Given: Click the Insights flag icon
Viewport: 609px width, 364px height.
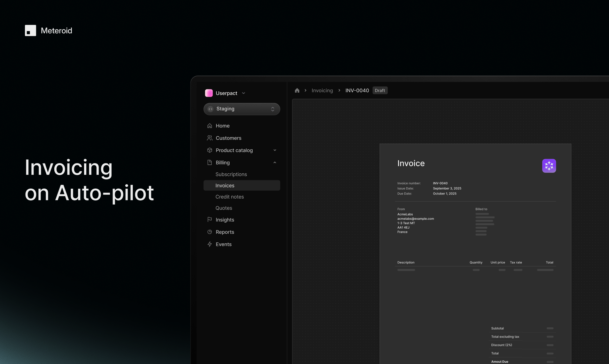Looking at the screenshot, I should coord(210,220).
